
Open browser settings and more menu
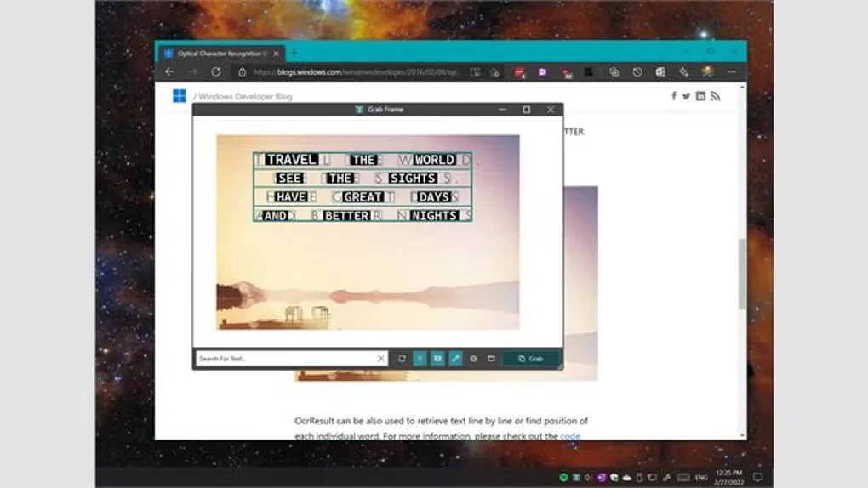(x=732, y=72)
